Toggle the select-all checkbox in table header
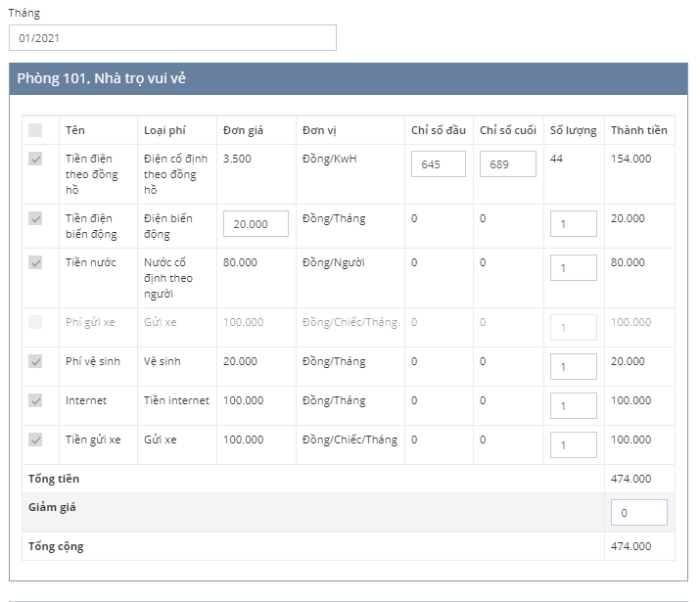 click(x=35, y=130)
